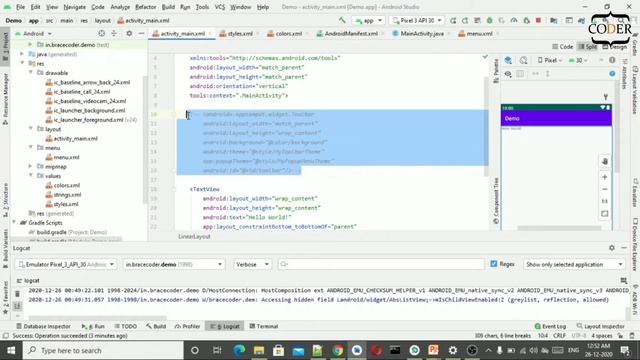Open the Refactor menu
Screen dimensions: 640x360
click(x=145, y=7)
